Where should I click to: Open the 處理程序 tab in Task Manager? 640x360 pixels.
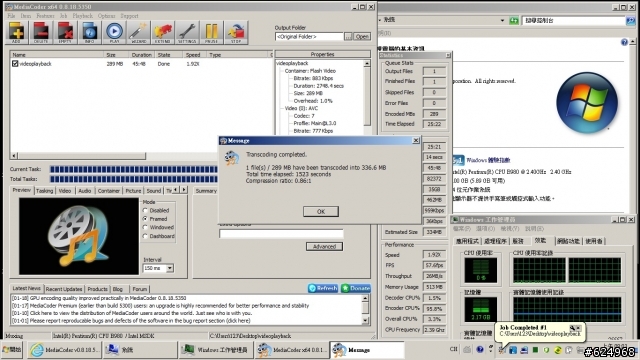[495, 241]
